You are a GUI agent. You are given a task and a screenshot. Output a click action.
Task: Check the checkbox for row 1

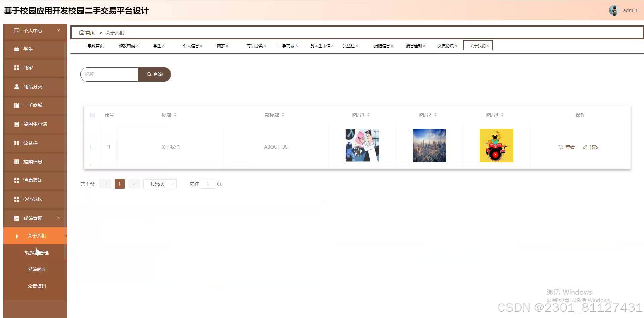(x=93, y=147)
